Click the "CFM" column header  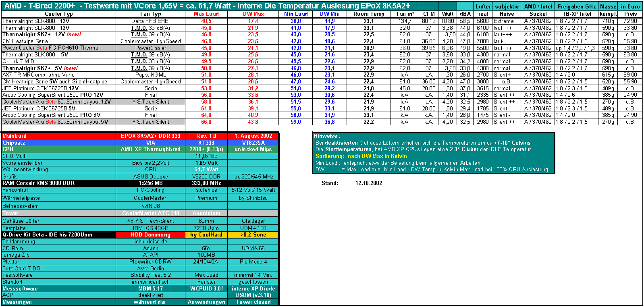point(429,14)
